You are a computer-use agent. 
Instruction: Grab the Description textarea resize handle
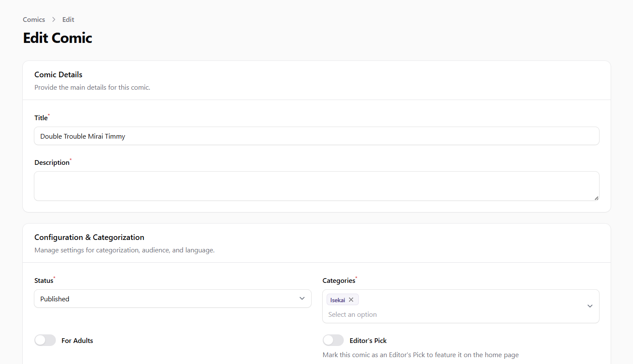(x=596, y=198)
